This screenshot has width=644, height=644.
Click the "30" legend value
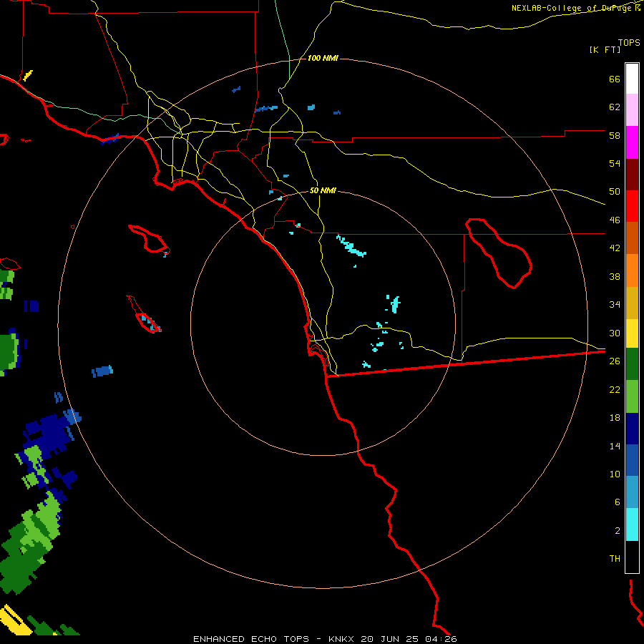tap(615, 333)
